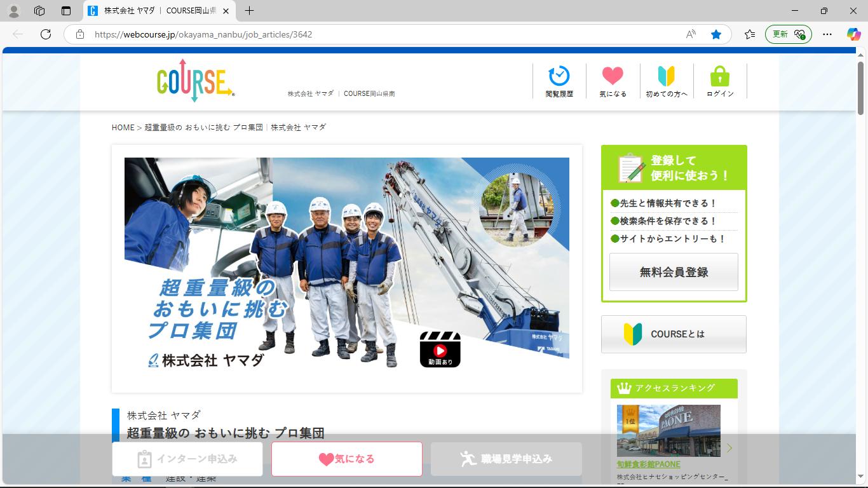The image size is (868, 488).
Task: Close the 株式会社 ヤマダ browser tab
Action: tap(226, 11)
